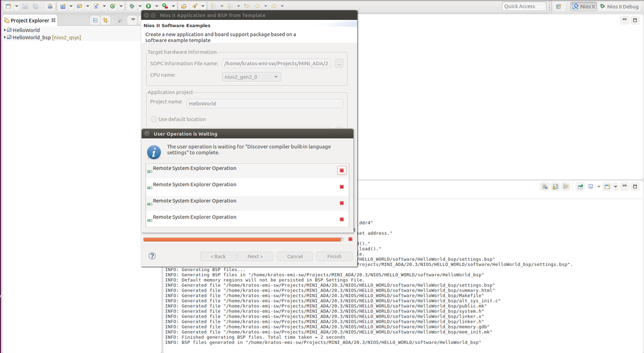Viewport: 644px width, 353px height.
Task: Click the Cancel button in wizard
Action: (295, 256)
